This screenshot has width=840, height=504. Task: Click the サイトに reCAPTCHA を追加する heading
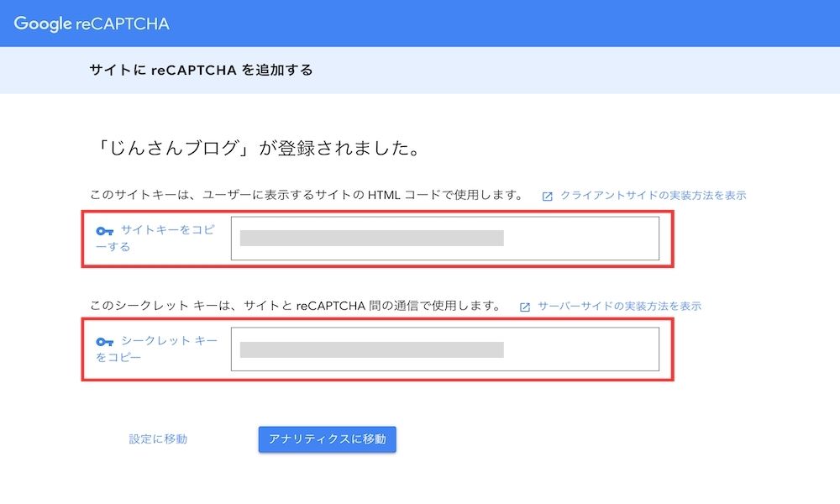(201, 71)
